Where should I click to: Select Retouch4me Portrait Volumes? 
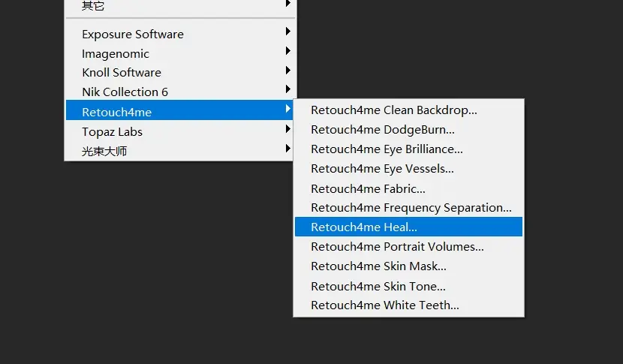[x=397, y=246]
